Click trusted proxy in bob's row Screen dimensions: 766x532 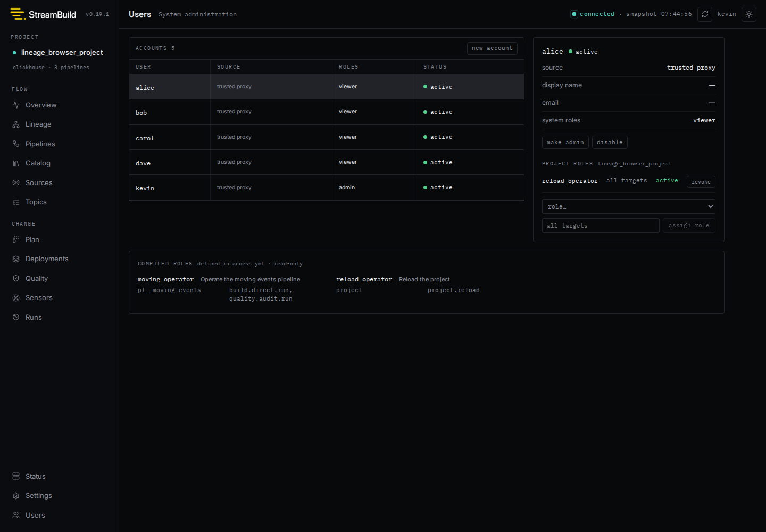point(234,112)
